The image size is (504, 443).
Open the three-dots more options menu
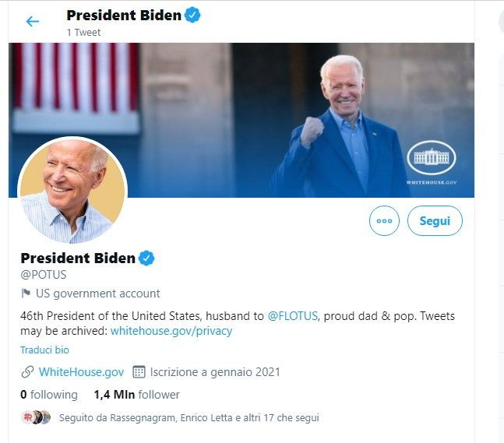pyautogui.click(x=384, y=220)
